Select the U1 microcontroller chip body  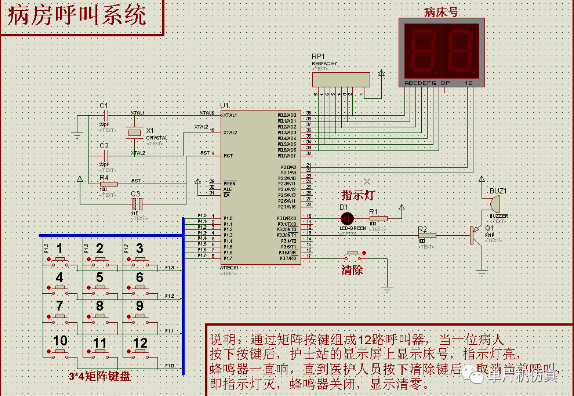click(x=260, y=187)
